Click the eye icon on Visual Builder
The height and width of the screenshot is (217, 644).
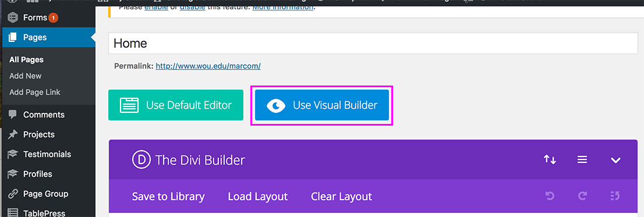(275, 105)
